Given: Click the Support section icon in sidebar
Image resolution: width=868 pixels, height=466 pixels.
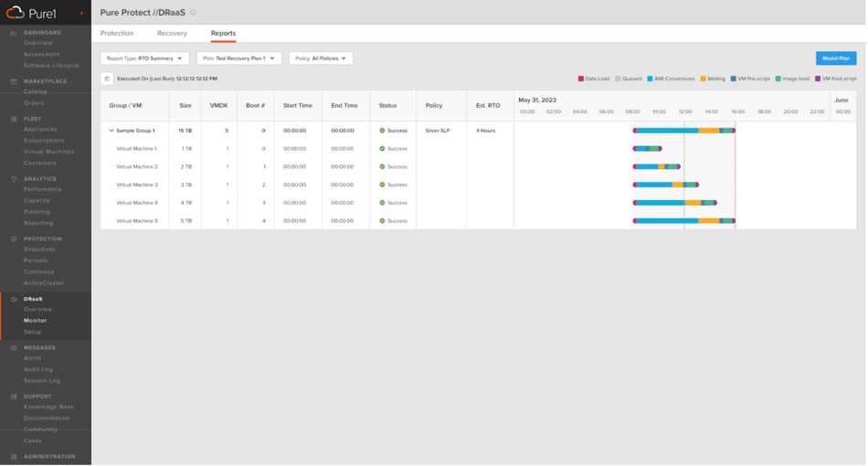Looking at the screenshot, I should [x=14, y=397].
